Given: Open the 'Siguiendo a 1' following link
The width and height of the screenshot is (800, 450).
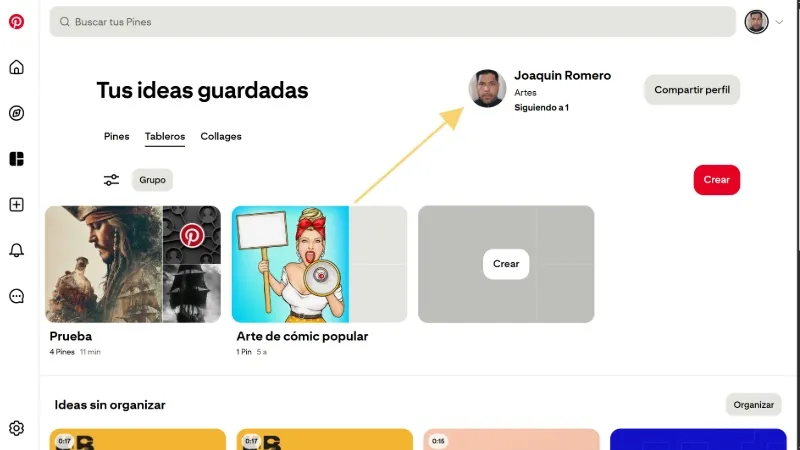Looking at the screenshot, I should click(541, 108).
